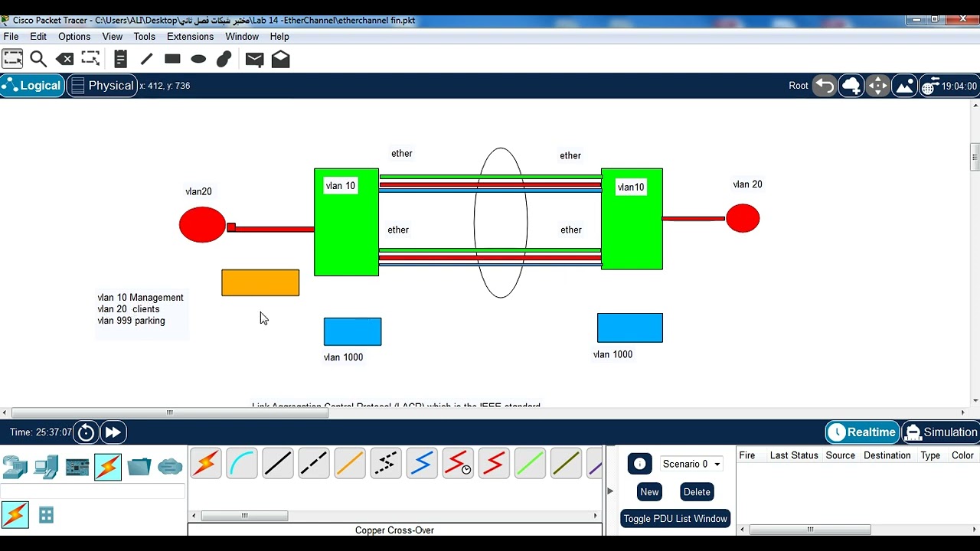980x551 pixels.
Task: Click the Delete scenario button
Action: (x=697, y=492)
